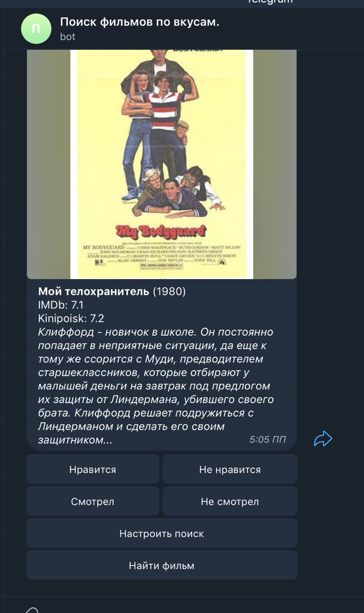Open 'Настроить поиск' settings
The image size is (364, 613).
[162, 534]
